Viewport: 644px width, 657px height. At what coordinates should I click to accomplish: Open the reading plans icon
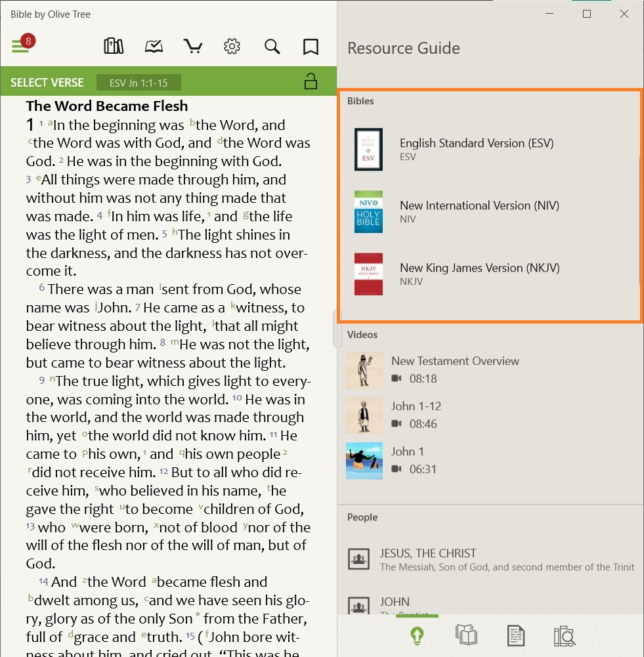[154, 46]
